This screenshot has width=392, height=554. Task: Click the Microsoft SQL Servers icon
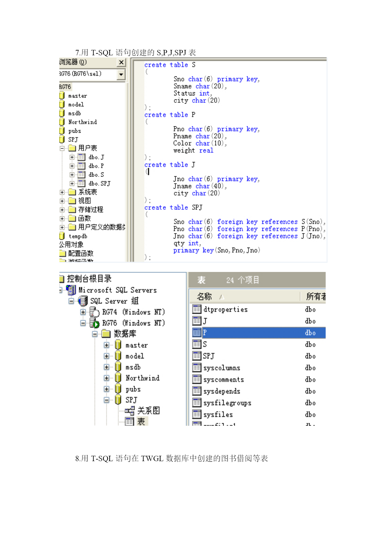(x=71, y=290)
